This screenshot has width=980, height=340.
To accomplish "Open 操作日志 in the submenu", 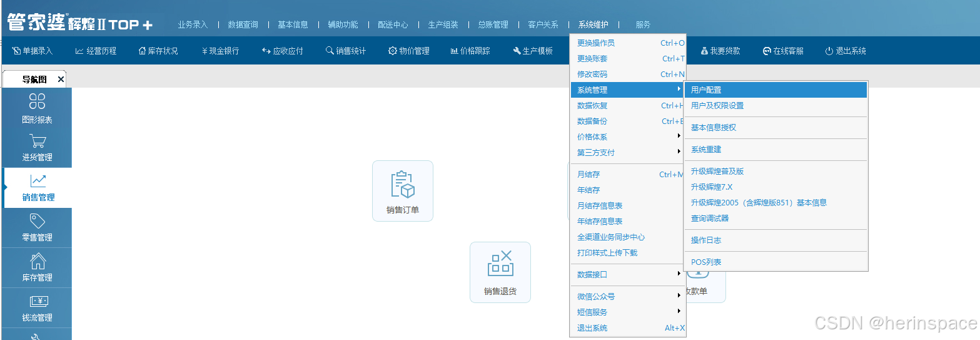I will pos(775,240).
